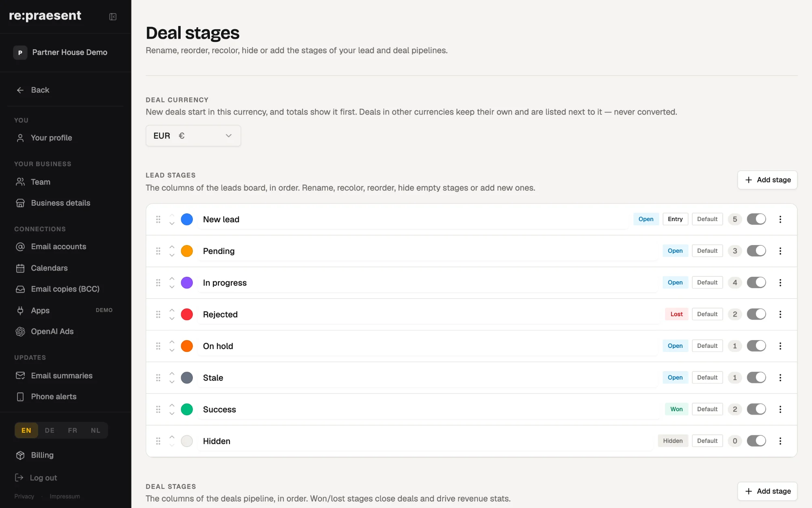
Task: Click the Phone alerts device icon
Action: [20, 397]
